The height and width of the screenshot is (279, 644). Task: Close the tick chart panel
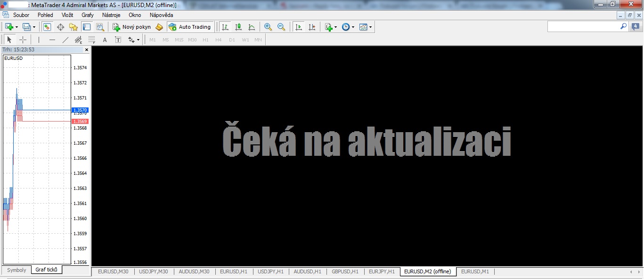pyautogui.click(x=87, y=49)
